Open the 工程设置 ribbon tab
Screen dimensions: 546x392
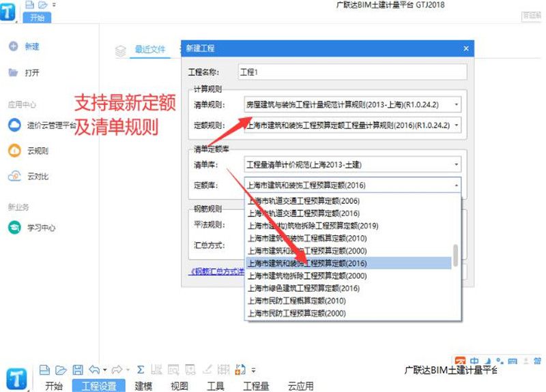[x=99, y=386]
